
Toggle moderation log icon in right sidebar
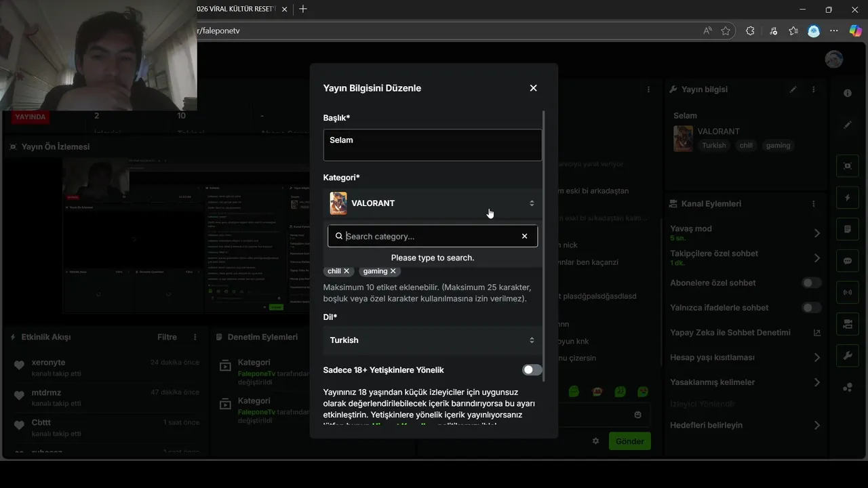tap(848, 229)
